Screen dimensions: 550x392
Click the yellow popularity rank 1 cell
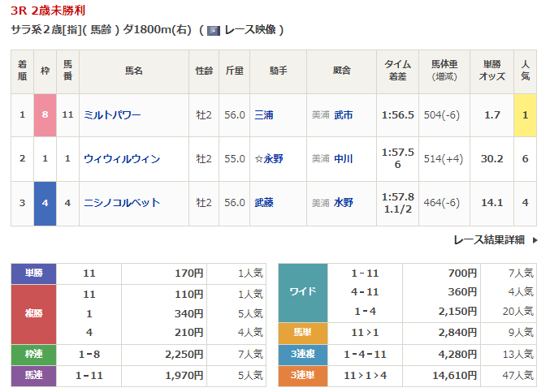click(525, 115)
